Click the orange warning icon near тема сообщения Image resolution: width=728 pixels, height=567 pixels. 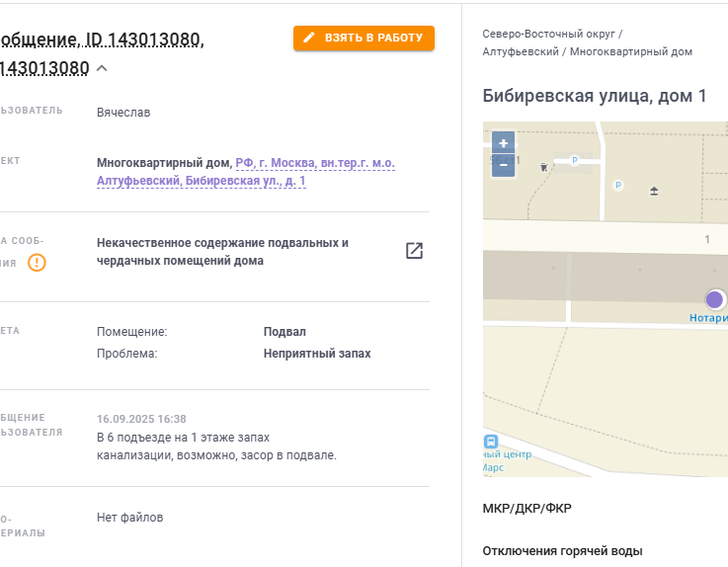click(x=37, y=263)
